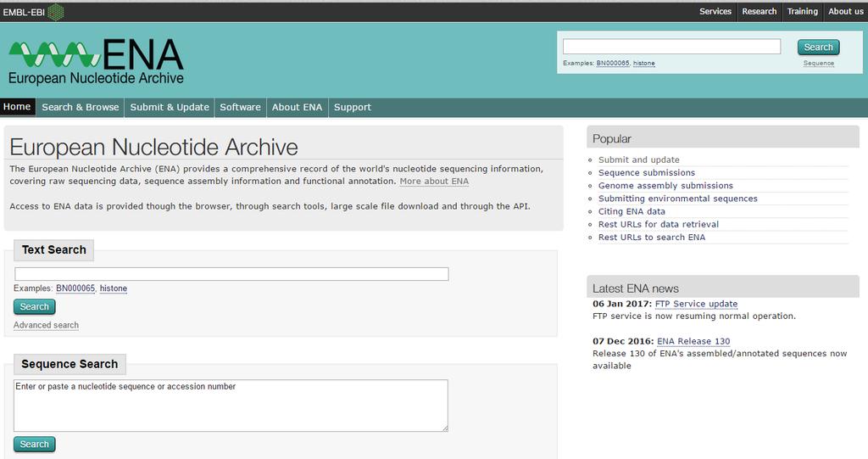The width and height of the screenshot is (868, 459).
Task: Open the ENA Release 130 news link
Action: click(693, 341)
